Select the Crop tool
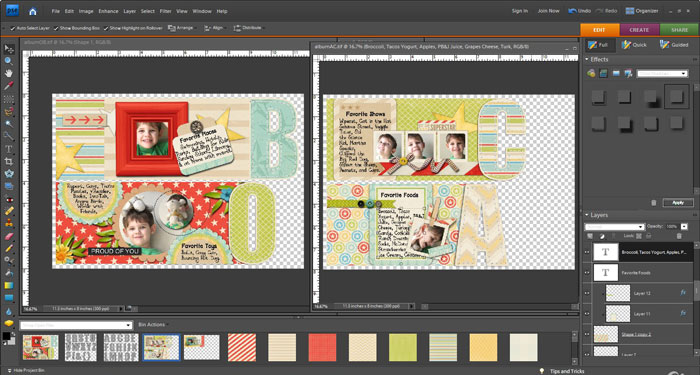 point(8,162)
